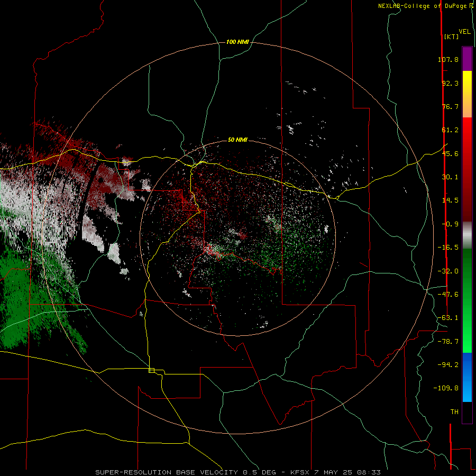Image resolution: width=476 pixels, height=476 pixels.
Task: Click the 92.3 legend value
Action: click(450, 83)
